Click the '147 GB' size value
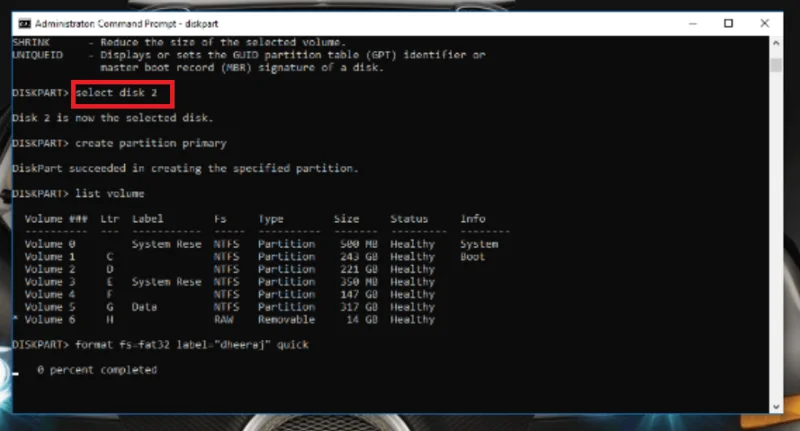Screen dimensions: 800x431 click(x=359, y=294)
